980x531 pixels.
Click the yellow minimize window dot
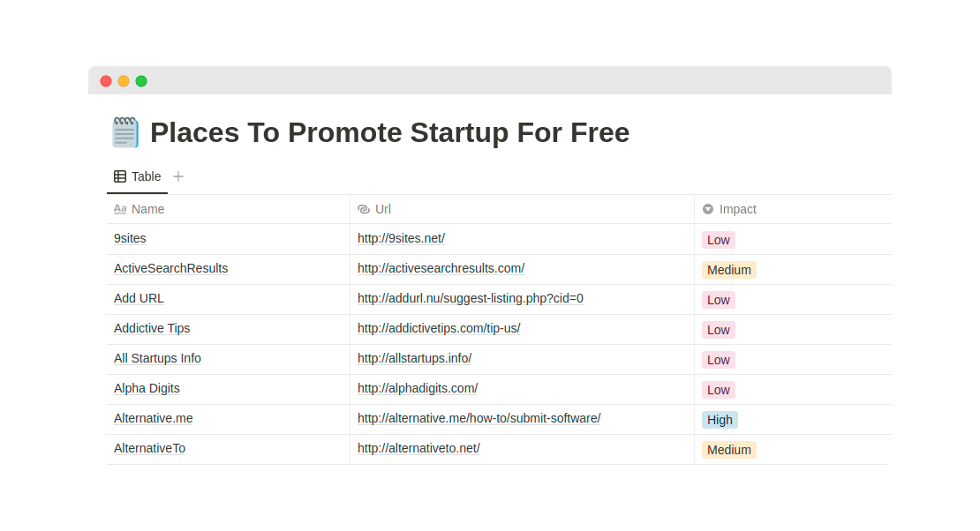tap(124, 81)
